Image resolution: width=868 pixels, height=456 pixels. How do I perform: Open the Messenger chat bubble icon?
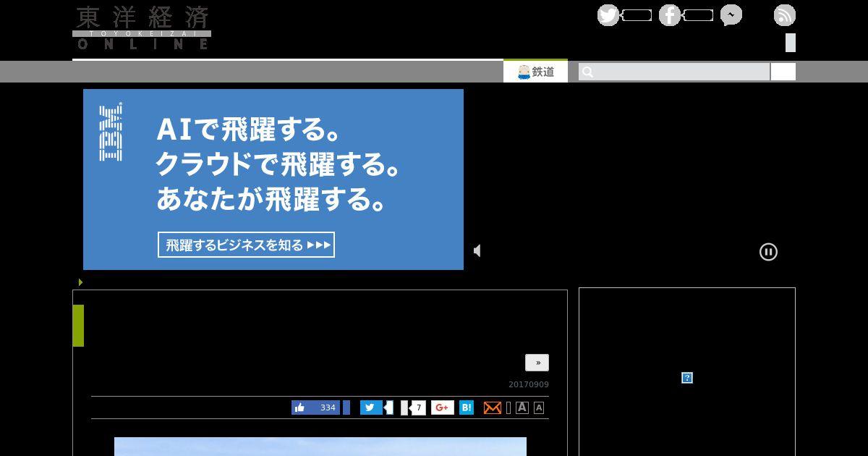pos(731,15)
